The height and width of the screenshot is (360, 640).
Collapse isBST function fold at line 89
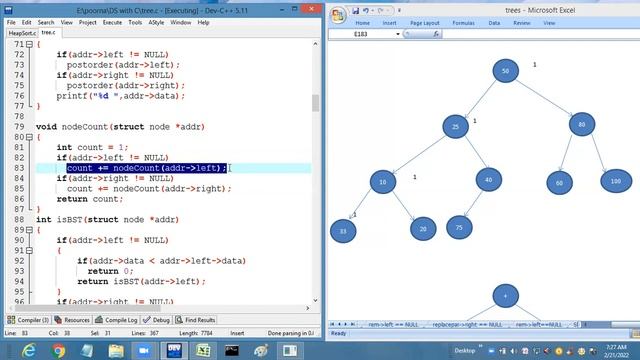point(29,230)
